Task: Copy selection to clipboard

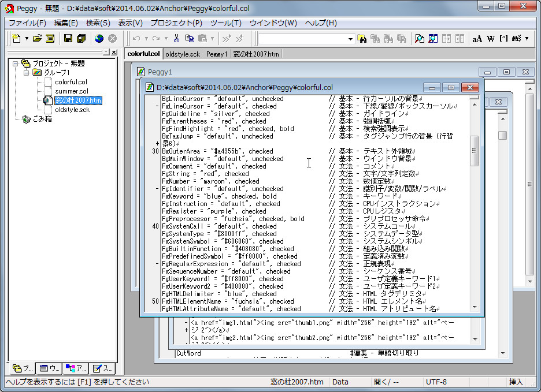Action: point(190,39)
